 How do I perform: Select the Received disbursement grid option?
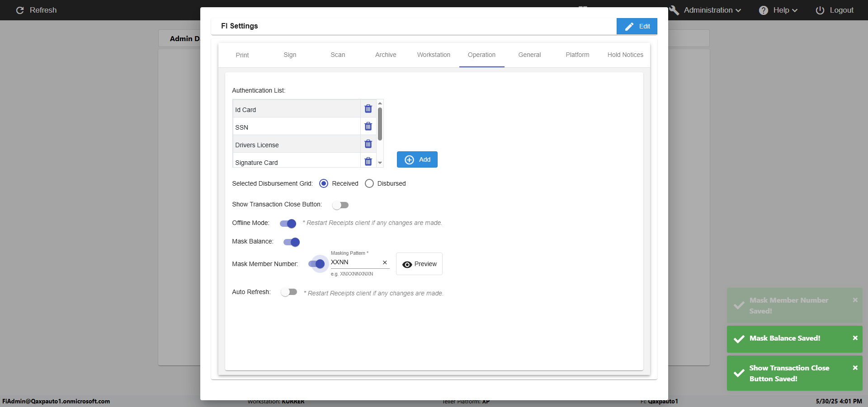[324, 183]
